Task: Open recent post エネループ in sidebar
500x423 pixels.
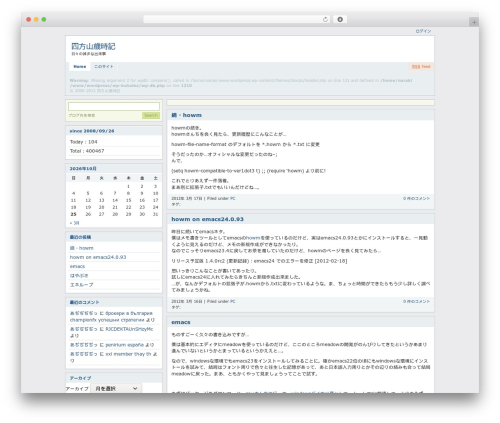Action: point(81,285)
